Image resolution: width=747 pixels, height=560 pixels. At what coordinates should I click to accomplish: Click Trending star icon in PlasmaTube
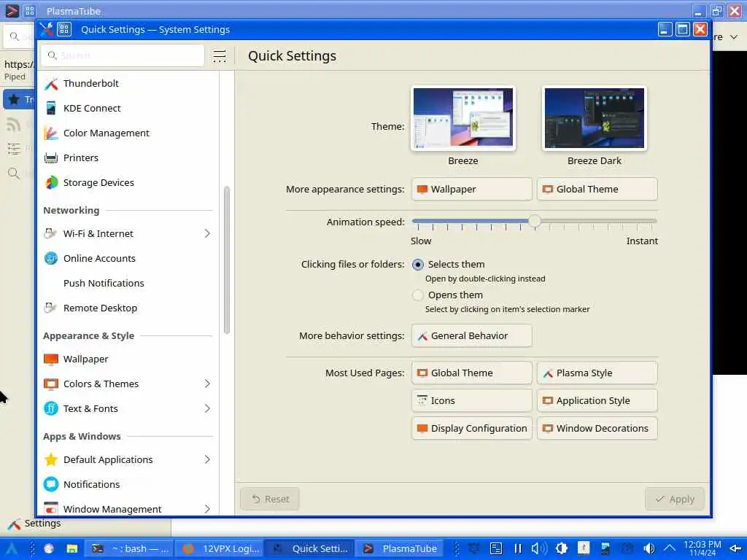[x=14, y=99]
